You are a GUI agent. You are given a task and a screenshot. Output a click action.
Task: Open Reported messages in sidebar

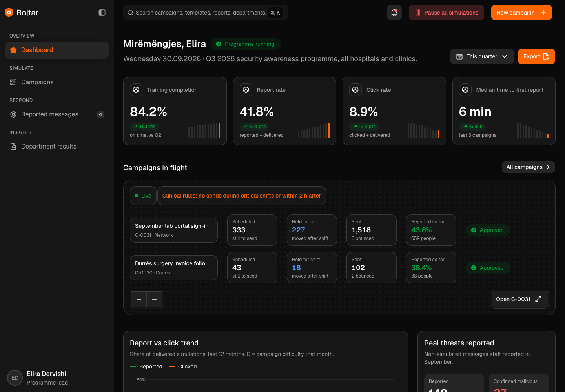tap(57, 114)
